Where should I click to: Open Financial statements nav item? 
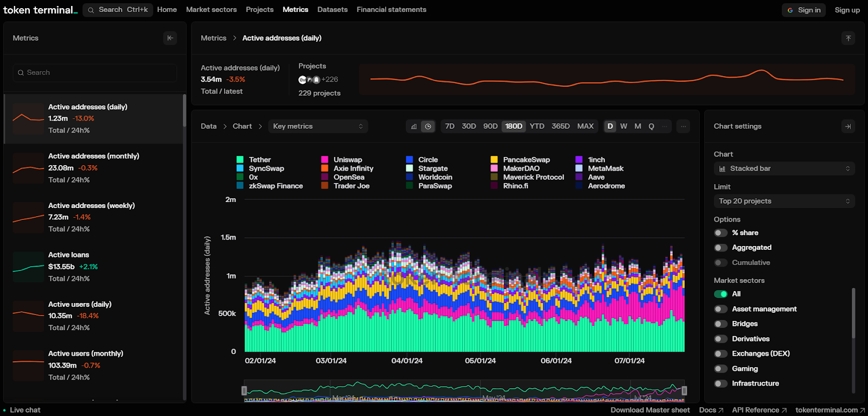(391, 10)
